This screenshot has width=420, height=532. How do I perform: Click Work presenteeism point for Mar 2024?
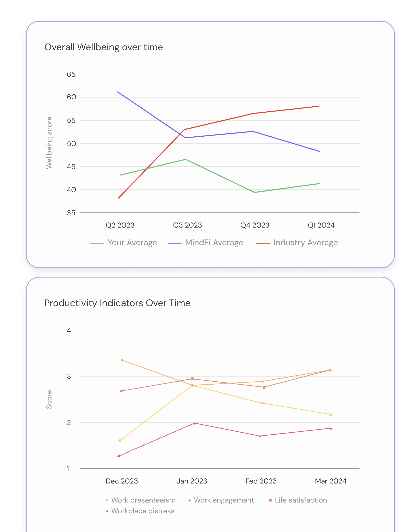(x=331, y=415)
